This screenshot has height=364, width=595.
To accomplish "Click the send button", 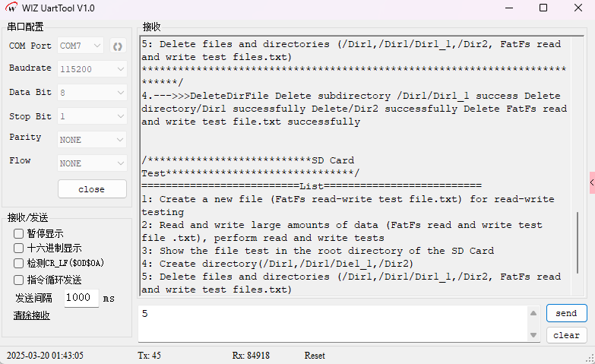I will 566,313.
